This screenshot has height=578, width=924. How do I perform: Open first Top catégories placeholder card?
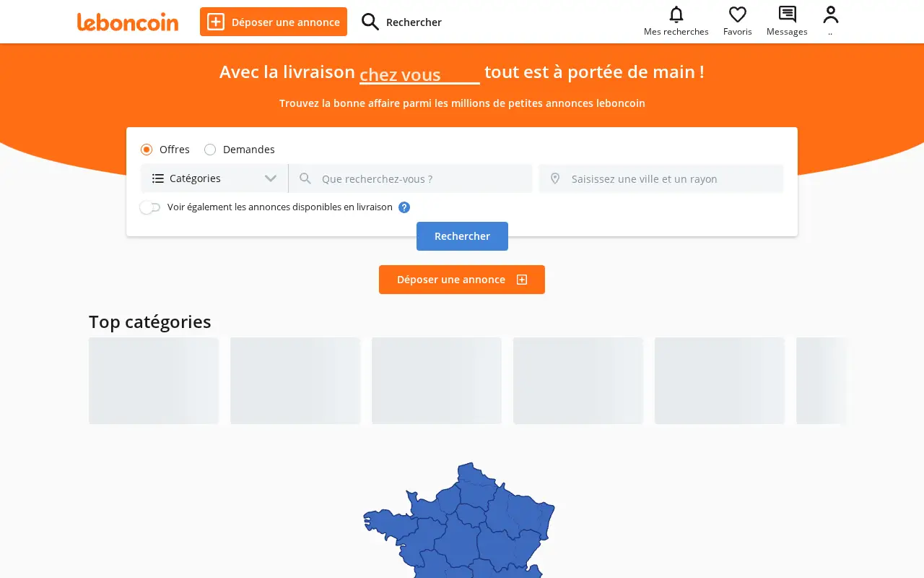click(154, 381)
